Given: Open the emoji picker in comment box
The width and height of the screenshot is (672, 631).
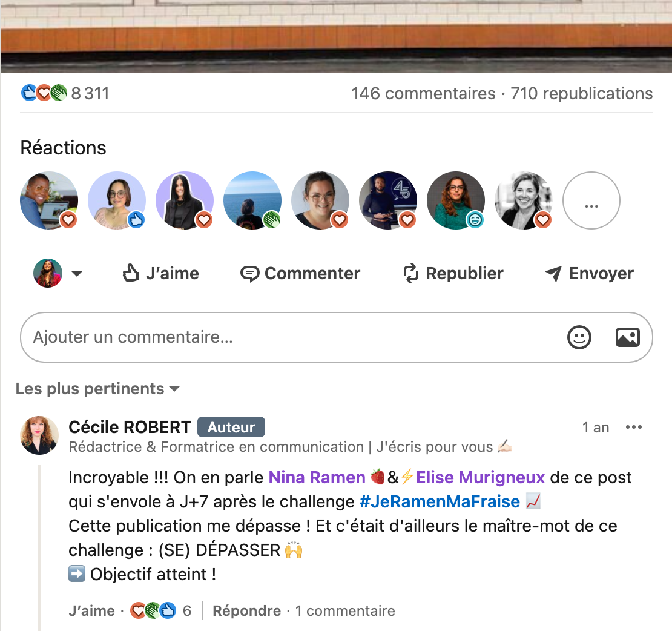Looking at the screenshot, I should coord(579,337).
